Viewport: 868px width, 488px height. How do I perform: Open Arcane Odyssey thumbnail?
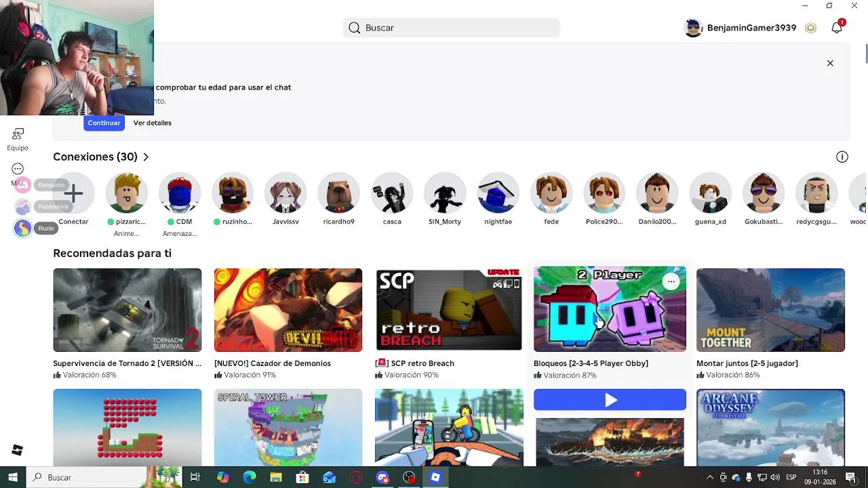click(x=770, y=428)
